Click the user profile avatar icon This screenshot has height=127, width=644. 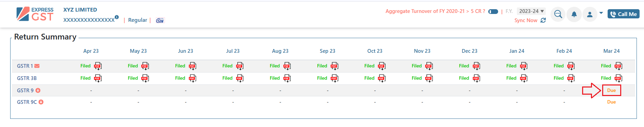coord(590,14)
